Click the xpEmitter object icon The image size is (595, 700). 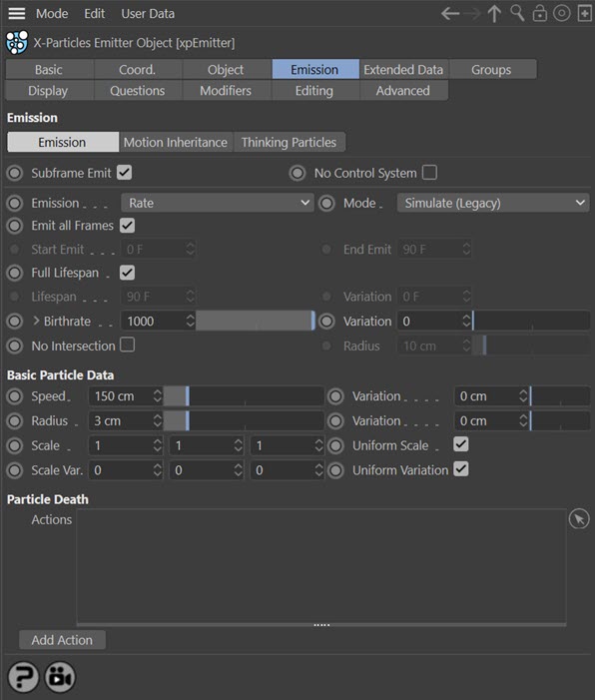pos(17,42)
